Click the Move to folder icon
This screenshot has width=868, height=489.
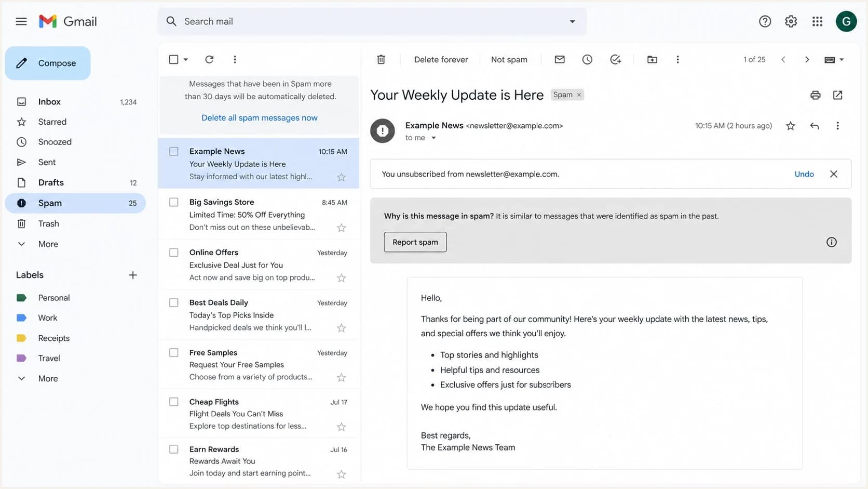[652, 59]
